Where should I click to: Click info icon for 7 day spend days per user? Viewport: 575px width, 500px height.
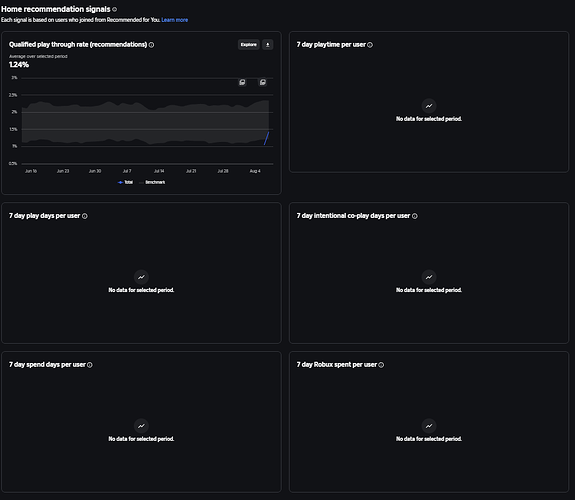[90, 365]
